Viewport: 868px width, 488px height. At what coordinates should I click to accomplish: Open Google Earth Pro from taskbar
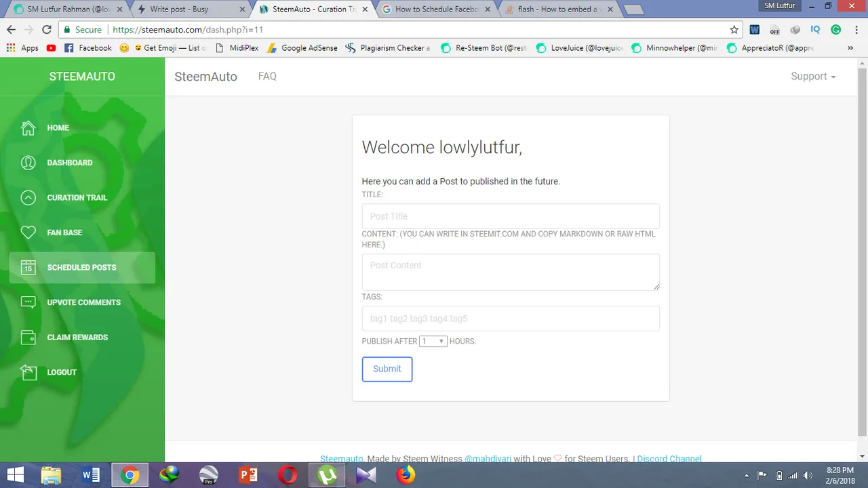coord(209,475)
